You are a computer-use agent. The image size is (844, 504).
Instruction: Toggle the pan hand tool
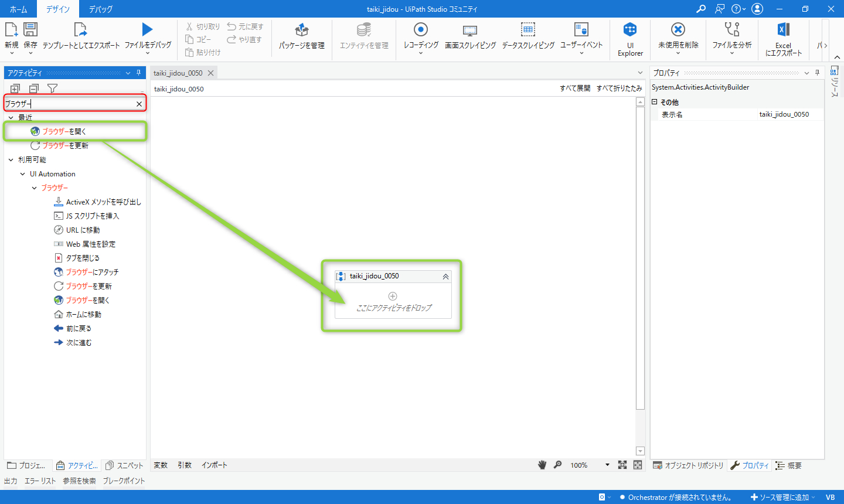pos(542,465)
